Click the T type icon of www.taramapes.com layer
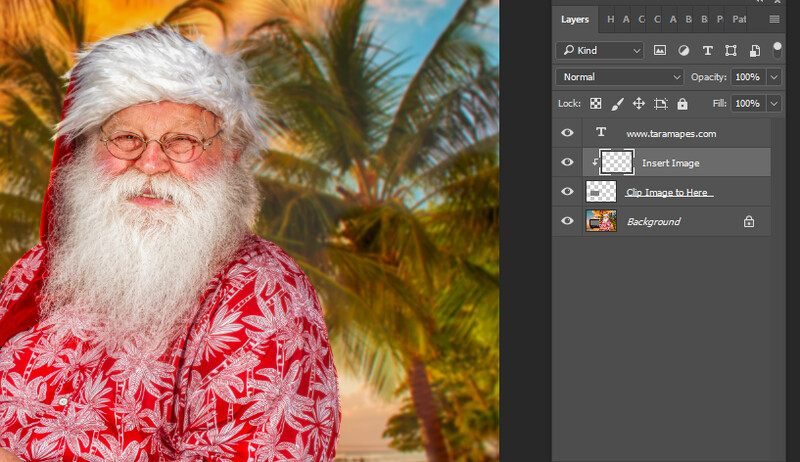800x462 pixels. pyautogui.click(x=601, y=132)
